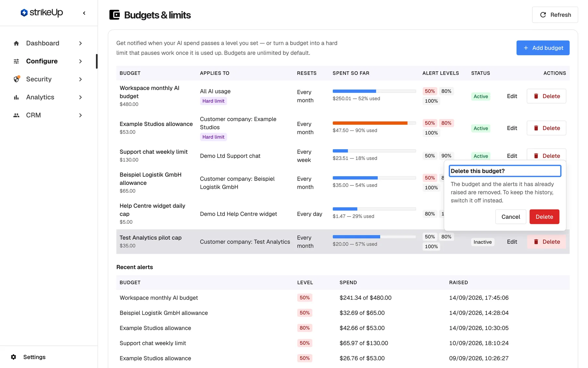The image size is (588, 368).
Task: Click the Settings gear icon
Action: (13, 357)
